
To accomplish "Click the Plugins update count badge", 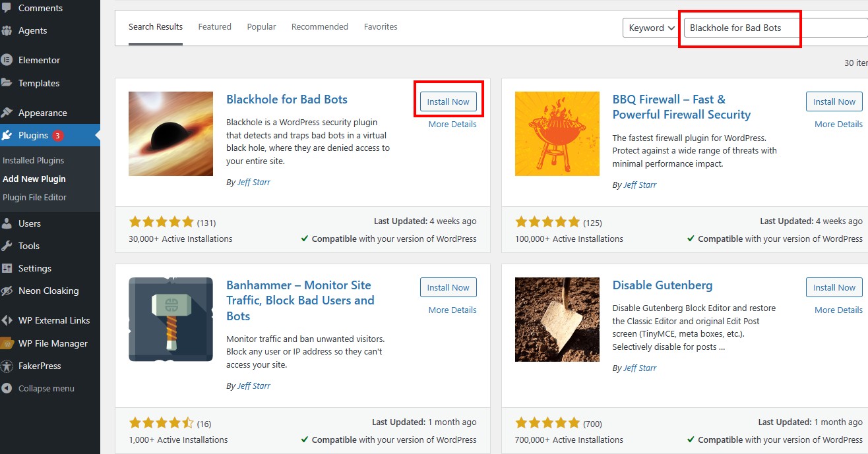I will 58,136.
